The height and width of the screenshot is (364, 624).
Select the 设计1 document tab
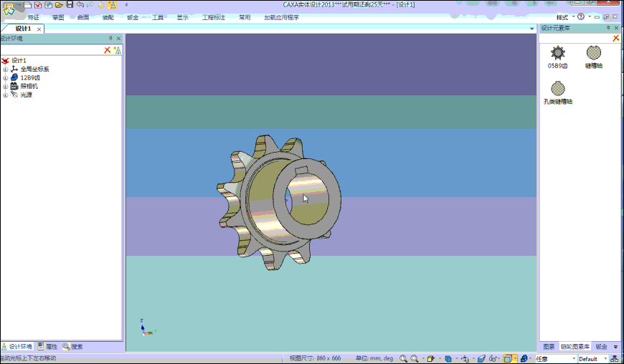pos(23,29)
